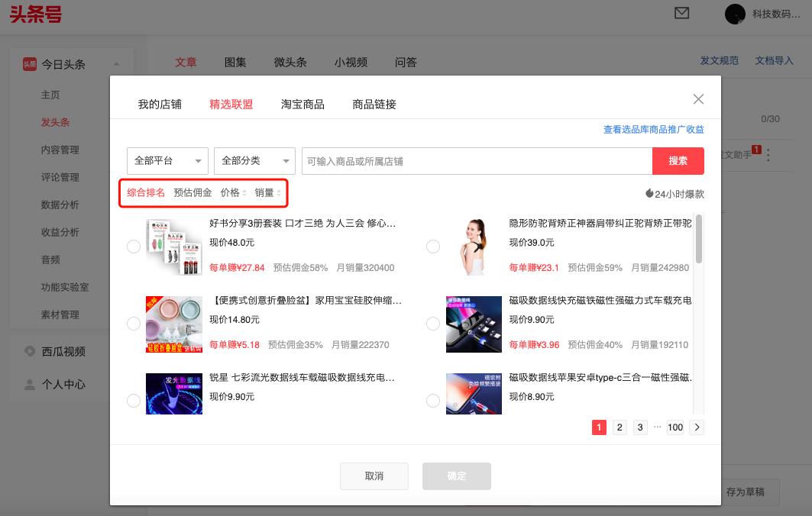The image size is (812, 516).
Task: Open the 全部平台 dropdown
Action: 167,161
